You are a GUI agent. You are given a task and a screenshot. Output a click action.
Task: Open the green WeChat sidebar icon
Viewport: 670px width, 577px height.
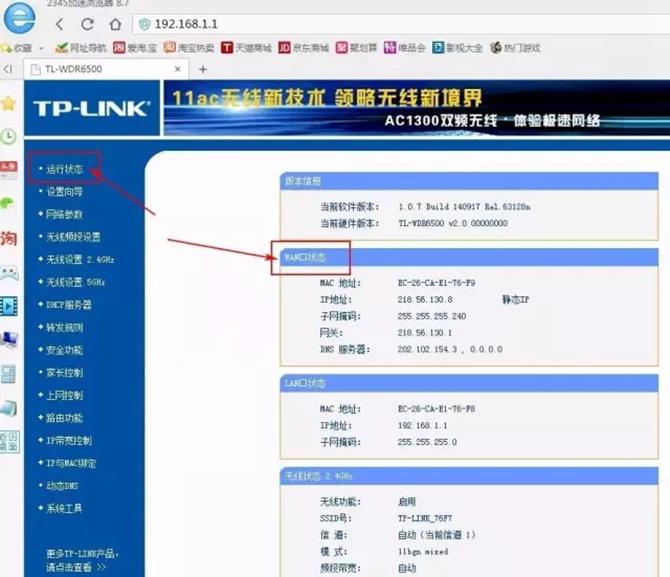[8, 203]
